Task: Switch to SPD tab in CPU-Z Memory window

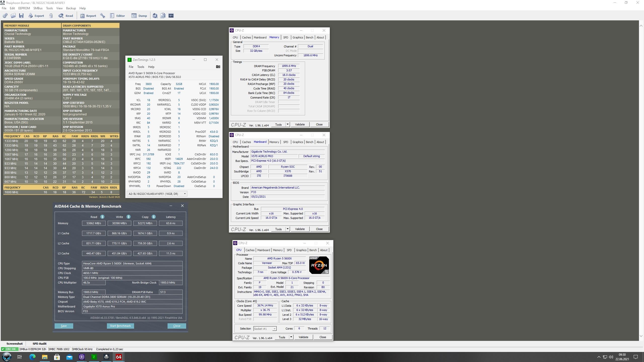Action: tap(286, 37)
